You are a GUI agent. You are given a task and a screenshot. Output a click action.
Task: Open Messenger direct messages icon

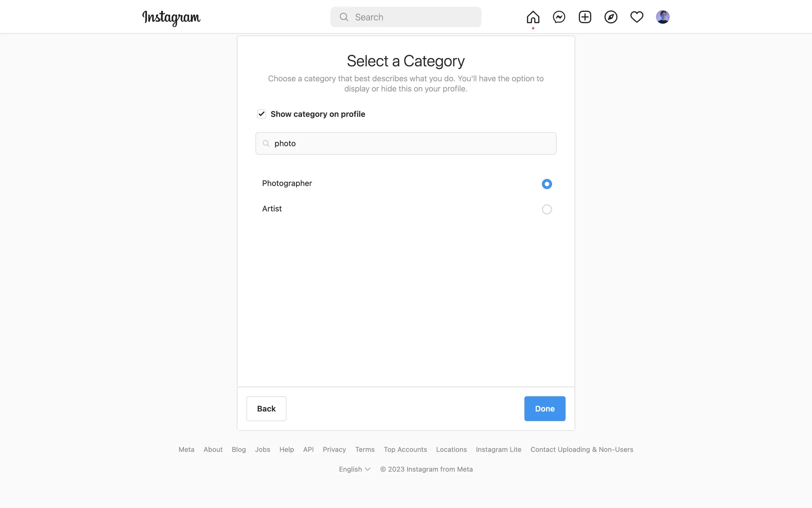tap(559, 17)
